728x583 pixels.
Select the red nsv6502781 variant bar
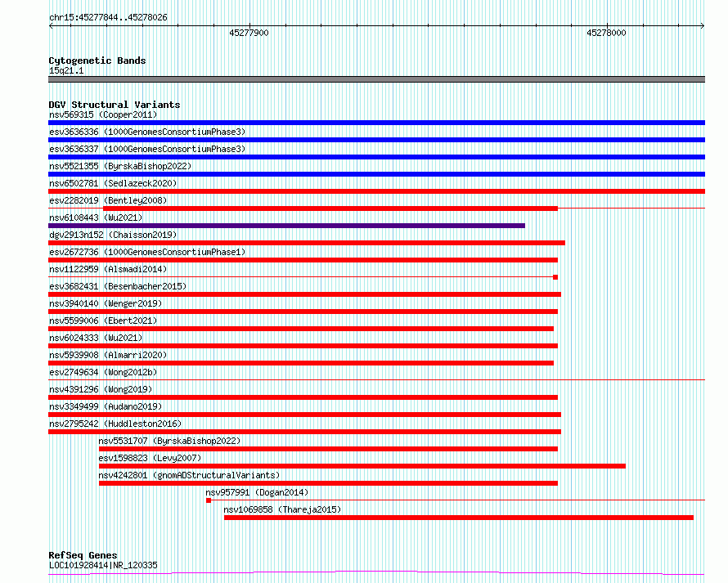click(x=376, y=191)
